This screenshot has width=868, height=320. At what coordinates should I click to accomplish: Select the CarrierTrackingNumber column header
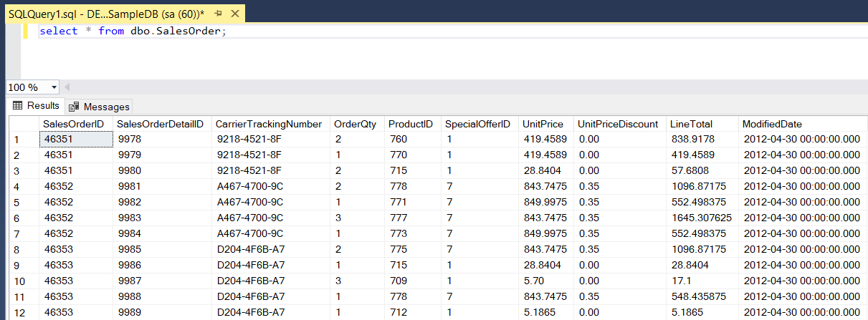(269, 124)
